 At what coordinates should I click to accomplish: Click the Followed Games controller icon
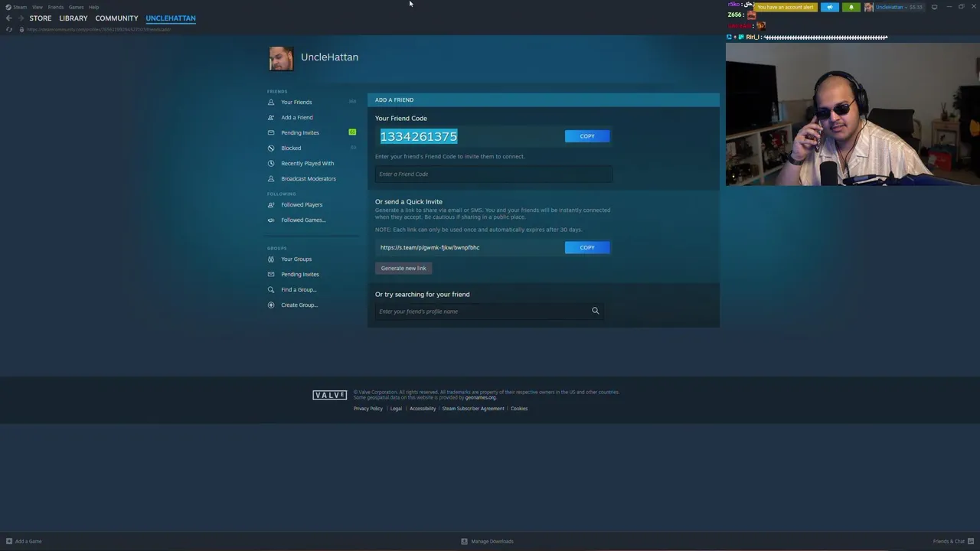point(271,220)
